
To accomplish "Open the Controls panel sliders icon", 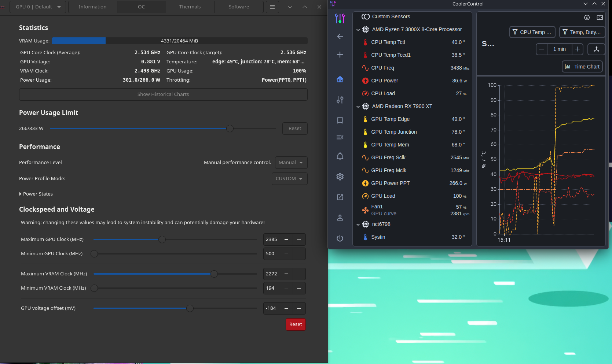I will tap(340, 100).
